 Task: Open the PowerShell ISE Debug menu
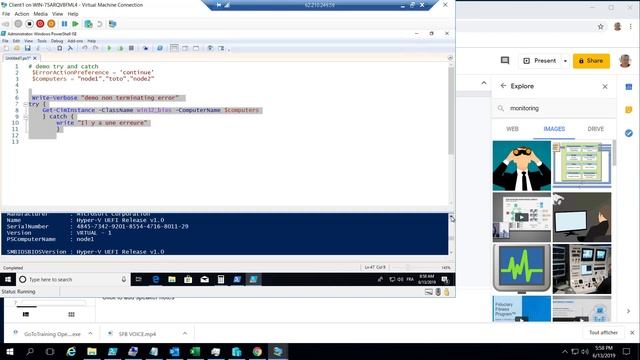(57, 41)
